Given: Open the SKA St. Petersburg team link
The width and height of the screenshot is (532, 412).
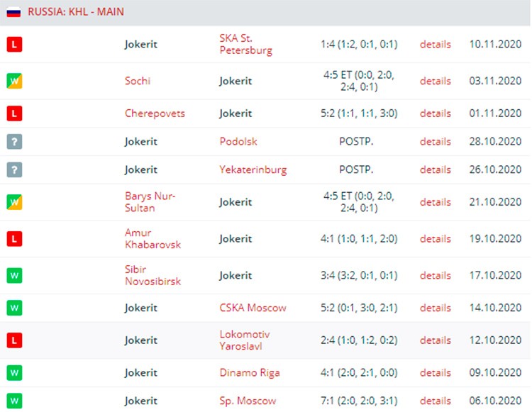Looking at the screenshot, I should point(245,44).
